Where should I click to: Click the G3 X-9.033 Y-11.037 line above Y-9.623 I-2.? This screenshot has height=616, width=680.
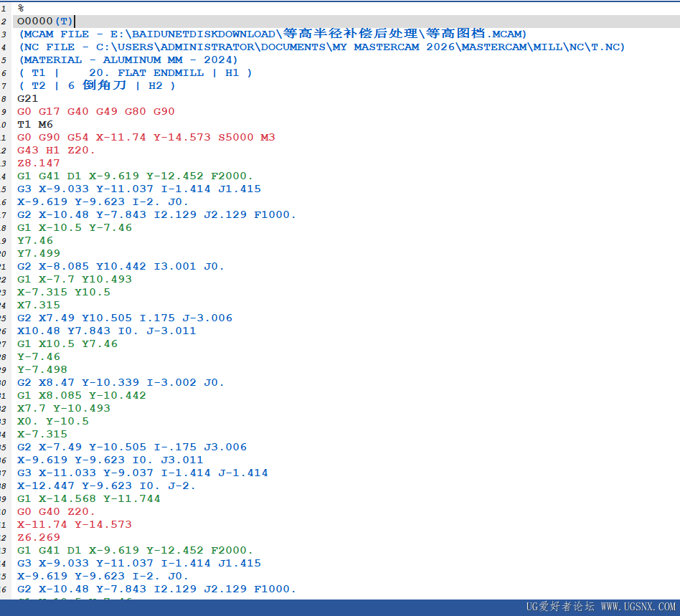[x=139, y=189]
